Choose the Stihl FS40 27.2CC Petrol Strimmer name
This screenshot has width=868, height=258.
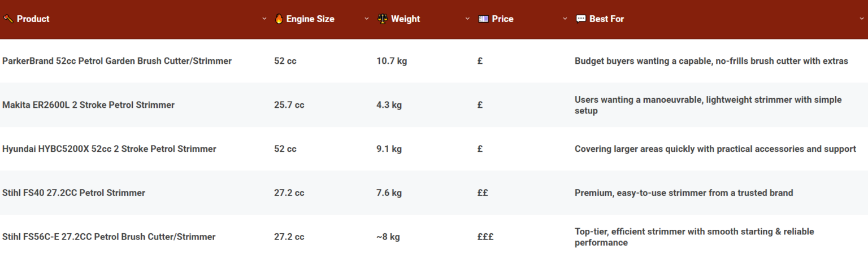73,193
